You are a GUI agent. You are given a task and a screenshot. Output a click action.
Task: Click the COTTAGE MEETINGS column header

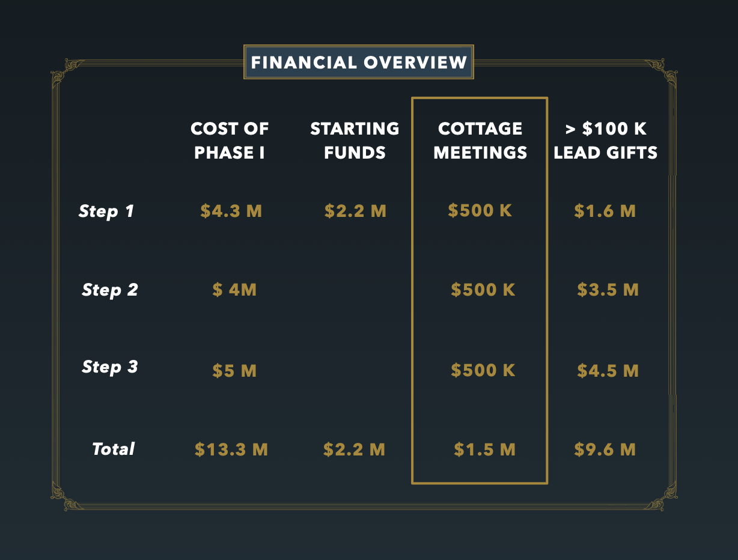coord(480,141)
